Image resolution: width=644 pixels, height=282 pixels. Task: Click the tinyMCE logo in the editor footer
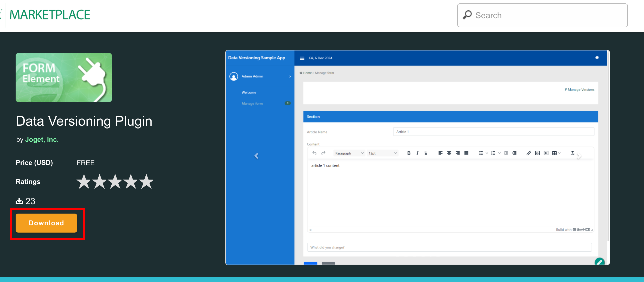tap(581, 229)
